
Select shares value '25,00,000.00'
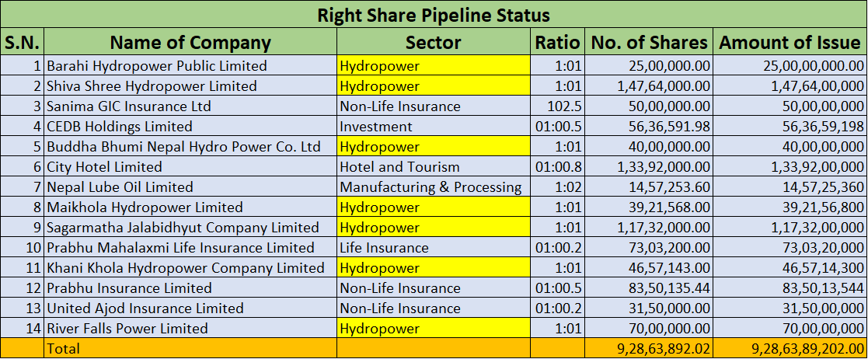point(650,66)
